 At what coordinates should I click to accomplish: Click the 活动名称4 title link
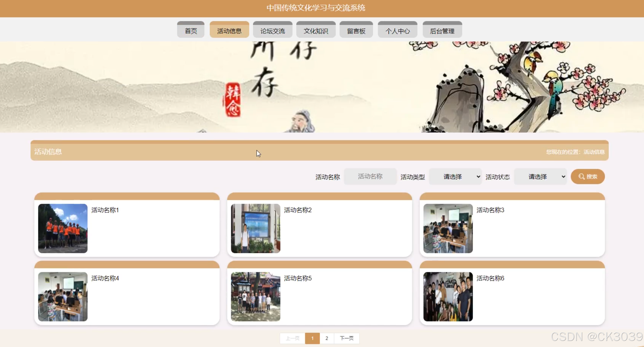pos(105,278)
